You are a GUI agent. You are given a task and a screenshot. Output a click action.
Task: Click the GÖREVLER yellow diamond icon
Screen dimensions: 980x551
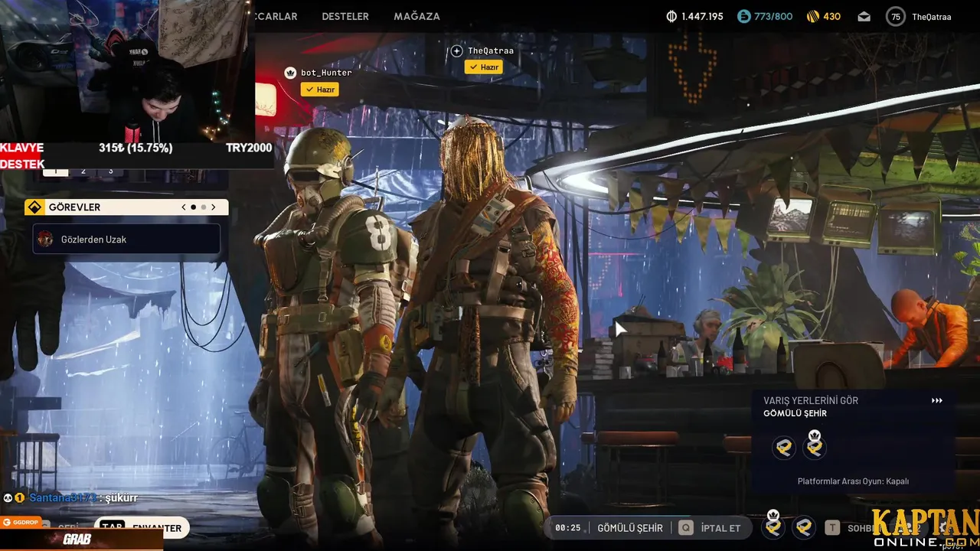(x=34, y=207)
